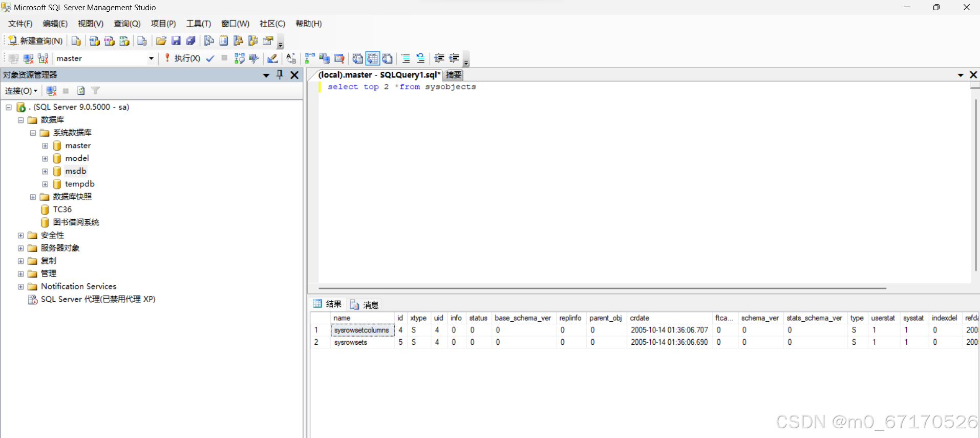Open a new DMX query

coord(109,41)
